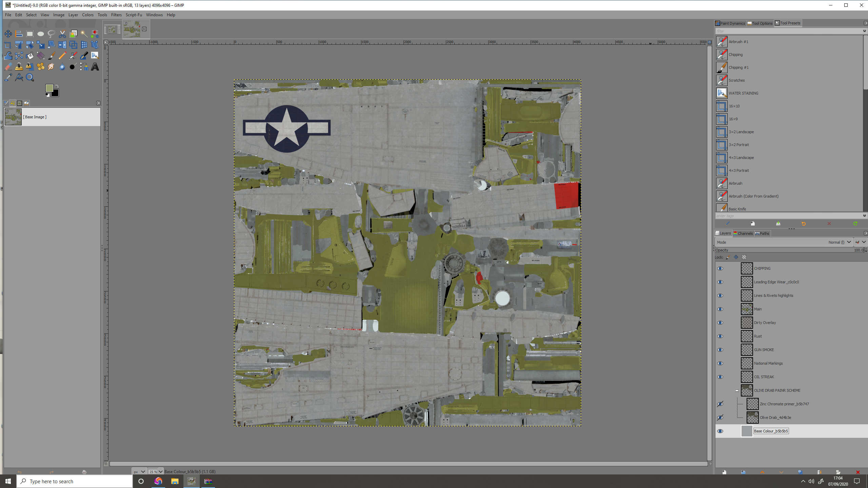Toggle visibility of Olive Drab_4d4b3e layer
Screen dimensions: 868x488
click(720, 418)
